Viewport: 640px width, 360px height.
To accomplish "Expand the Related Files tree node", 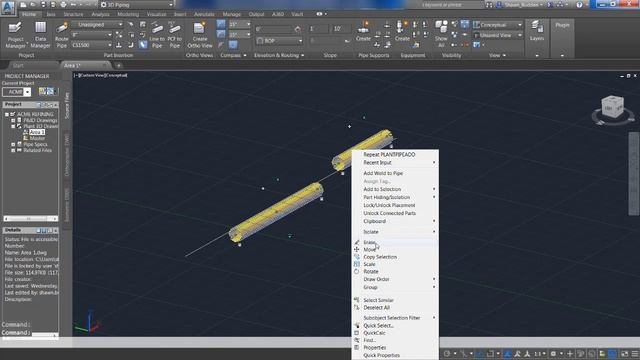I will coord(13,150).
